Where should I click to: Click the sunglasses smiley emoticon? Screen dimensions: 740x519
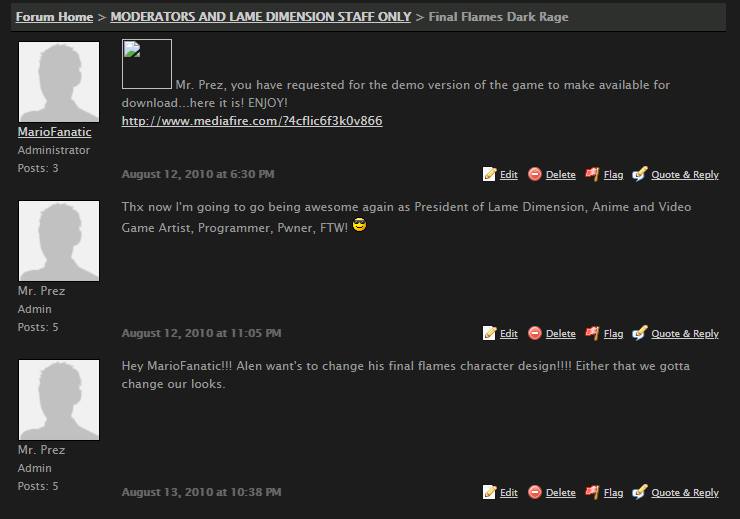pos(360,226)
